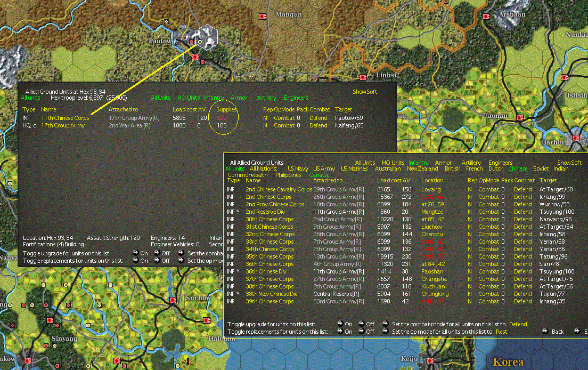The image size is (588, 370).
Task: Click 'Set the combat' arrow in hex 93,34 panel
Action: [181, 253]
